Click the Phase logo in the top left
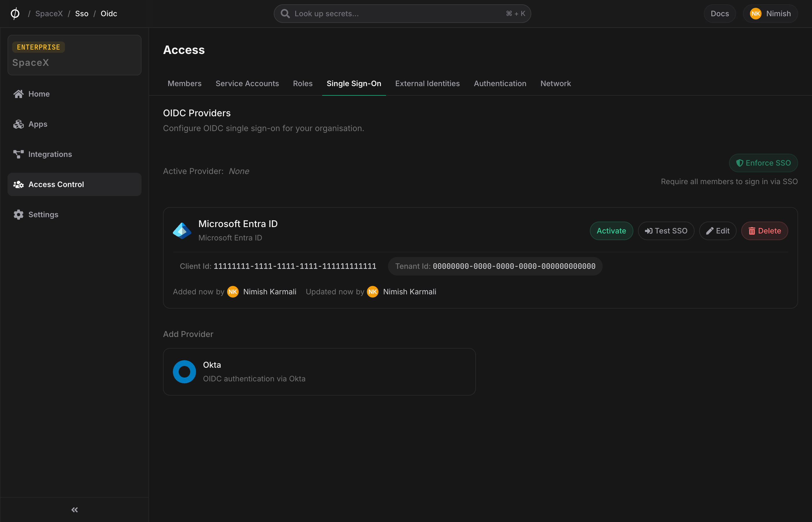 [x=14, y=14]
